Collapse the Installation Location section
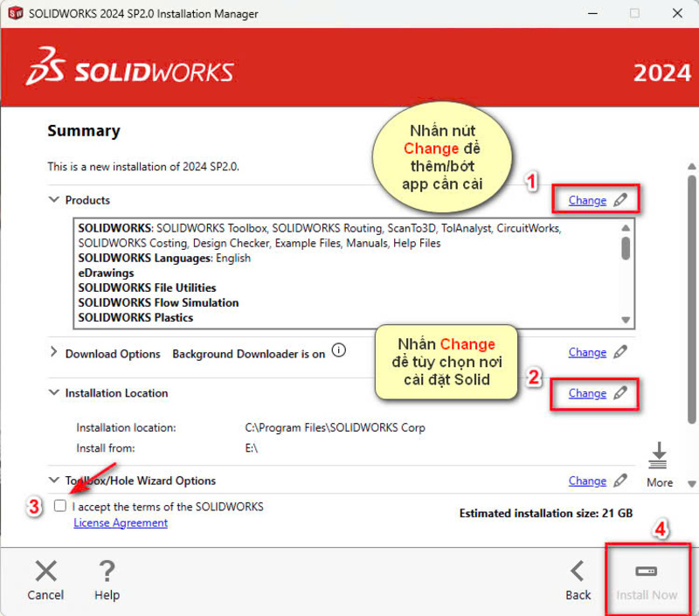Image resolution: width=699 pixels, height=616 pixels. pyautogui.click(x=54, y=392)
